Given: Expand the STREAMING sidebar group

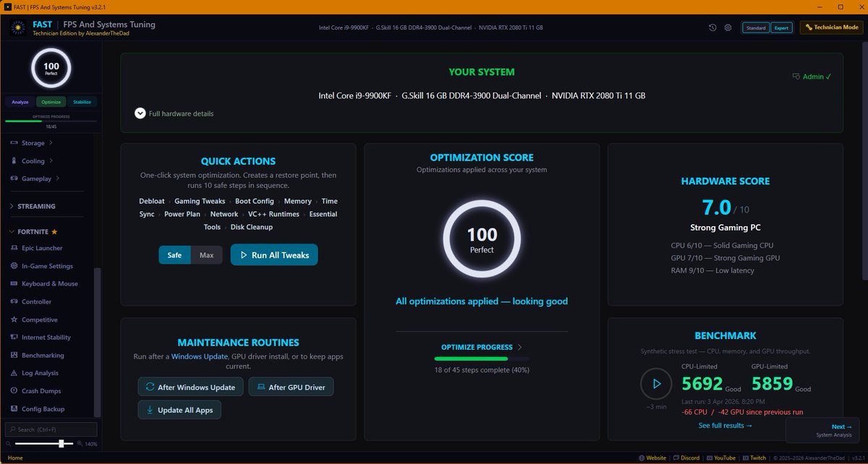Looking at the screenshot, I should click(x=33, y=206).
